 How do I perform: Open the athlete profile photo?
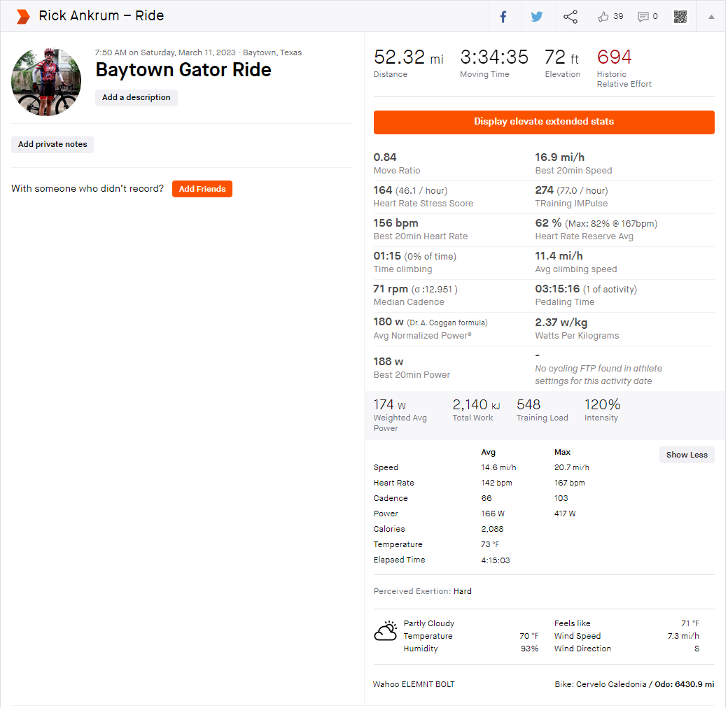click(x=46, y=82)
